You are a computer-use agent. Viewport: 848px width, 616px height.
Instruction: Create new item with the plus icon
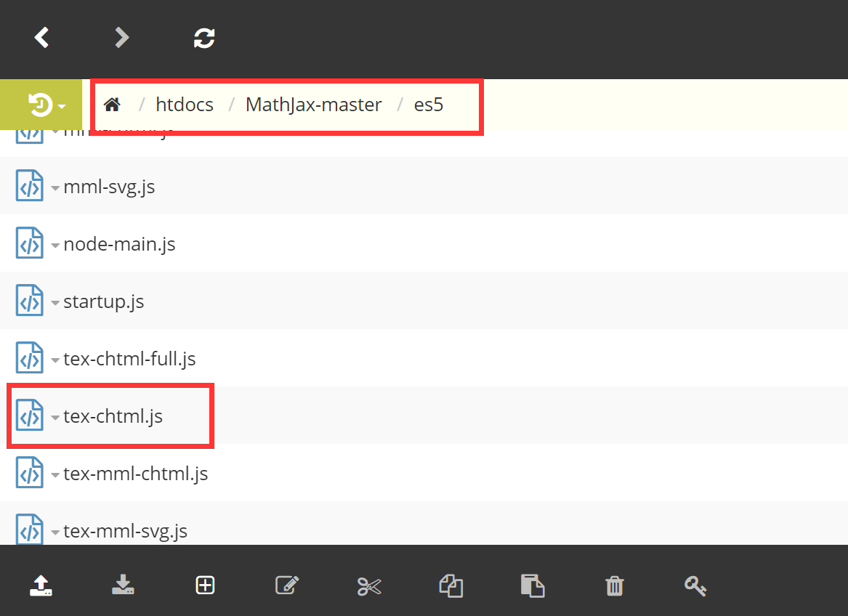click(x=205, y=585)
